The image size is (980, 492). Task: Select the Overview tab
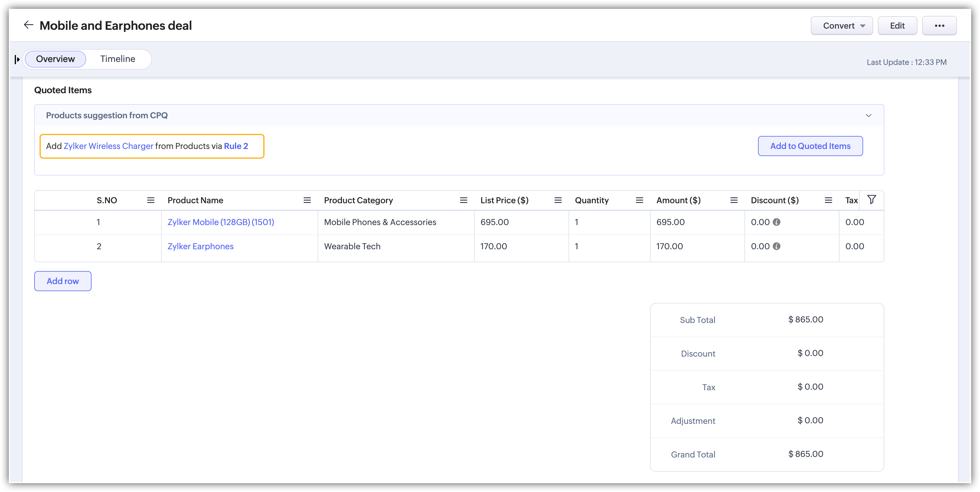(55, 59)
